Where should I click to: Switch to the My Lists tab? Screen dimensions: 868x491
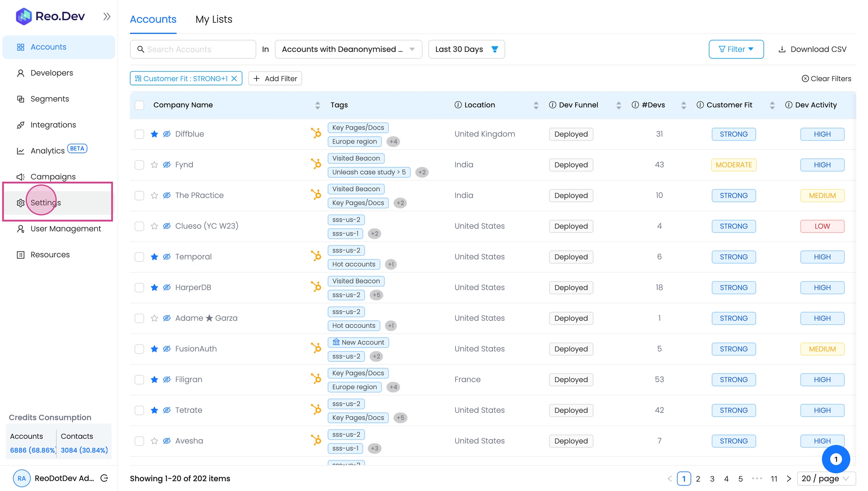(214, 19)
